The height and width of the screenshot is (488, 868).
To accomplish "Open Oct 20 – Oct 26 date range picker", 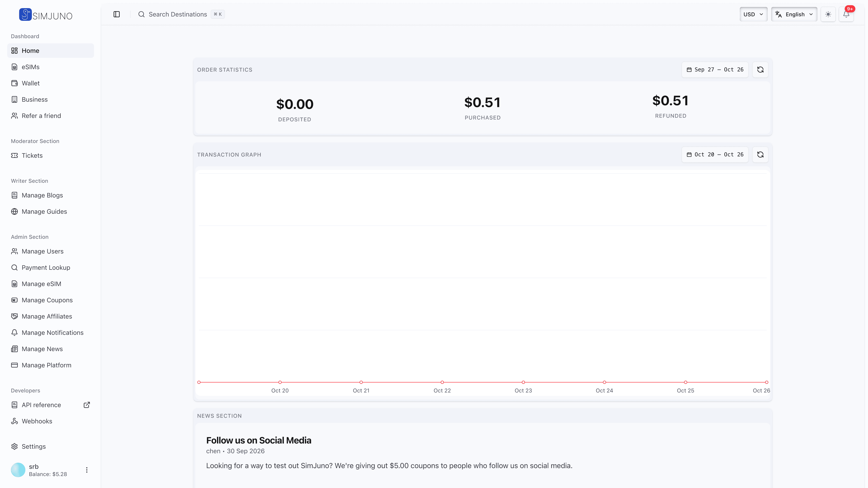I will point(715,155).
